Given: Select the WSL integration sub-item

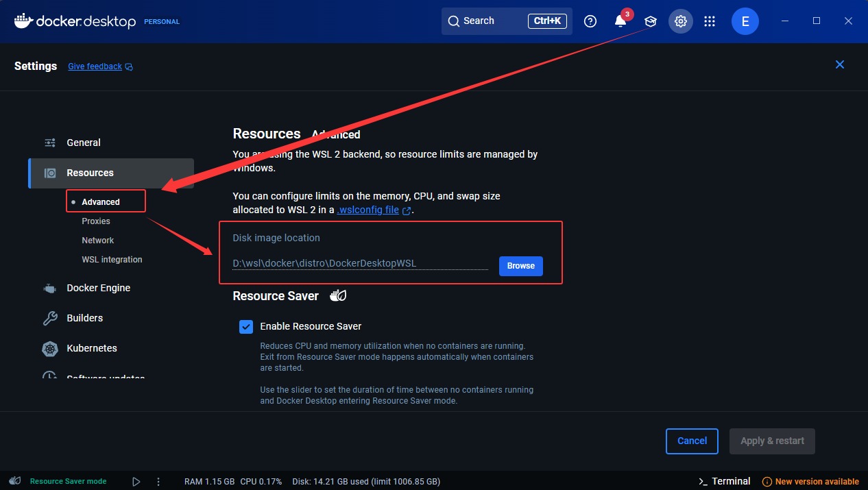Looking at the screenshot, I should pos(112,260).
